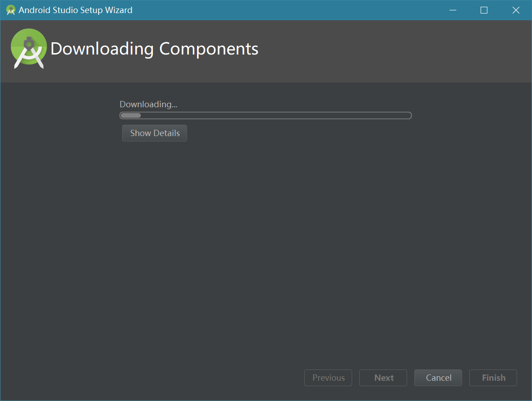The image size is (532, 401).
Task: Click the small Android Studio title bar icon
Action: point(11,10)
